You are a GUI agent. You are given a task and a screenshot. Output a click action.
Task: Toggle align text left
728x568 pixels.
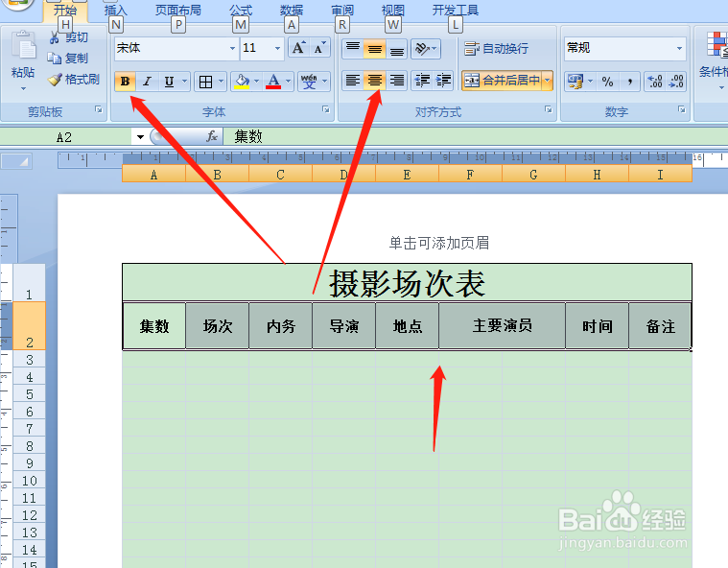pyautogui.click(x=353, y=81)
